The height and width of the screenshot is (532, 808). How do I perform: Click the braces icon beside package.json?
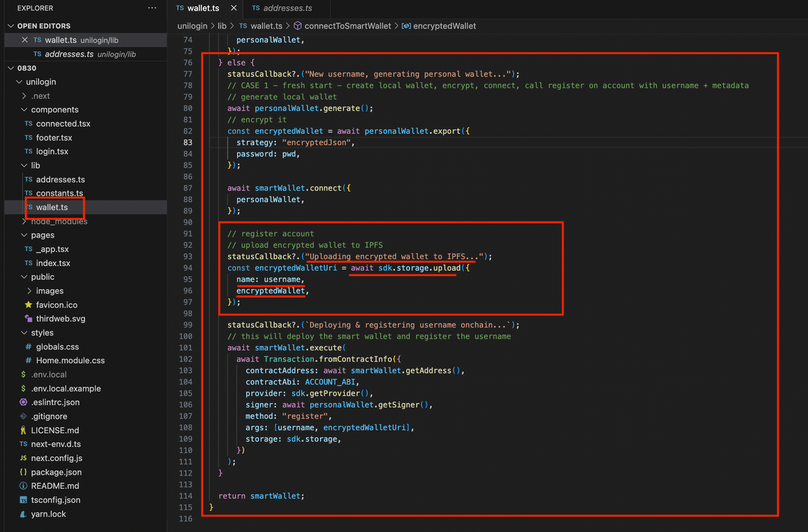pyautogui.click(x=24, y=472)
